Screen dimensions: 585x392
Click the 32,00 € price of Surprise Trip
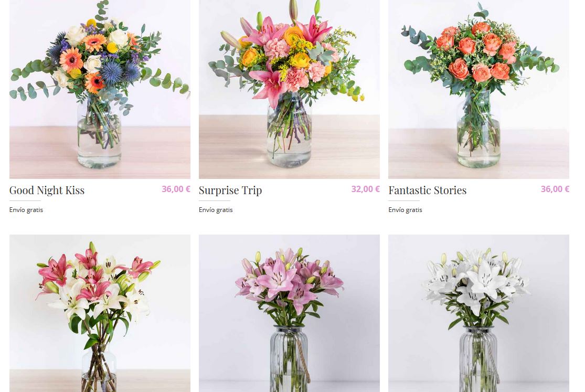click(x=365, y=189)
